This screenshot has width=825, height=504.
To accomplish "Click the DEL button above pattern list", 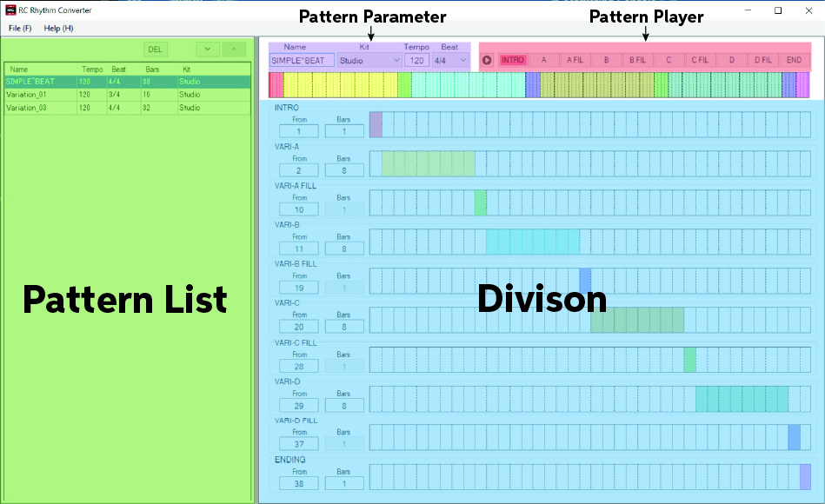I will pyautogui.click(x=156, y=50).
